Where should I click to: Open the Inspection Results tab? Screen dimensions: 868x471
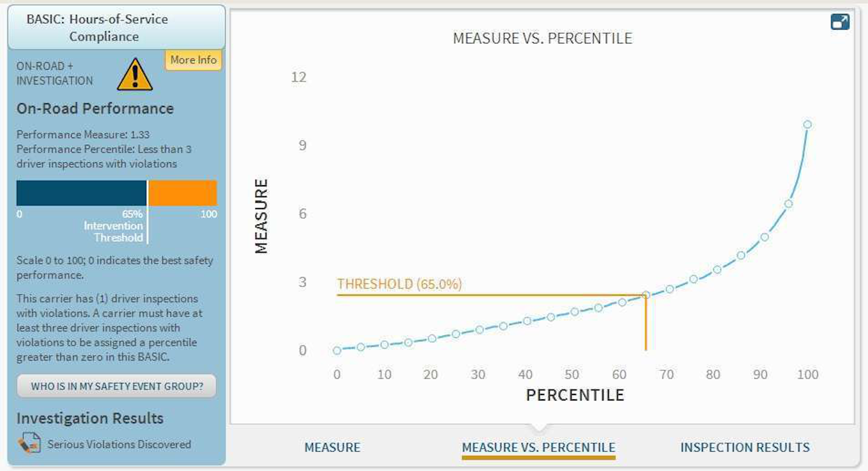744,447
